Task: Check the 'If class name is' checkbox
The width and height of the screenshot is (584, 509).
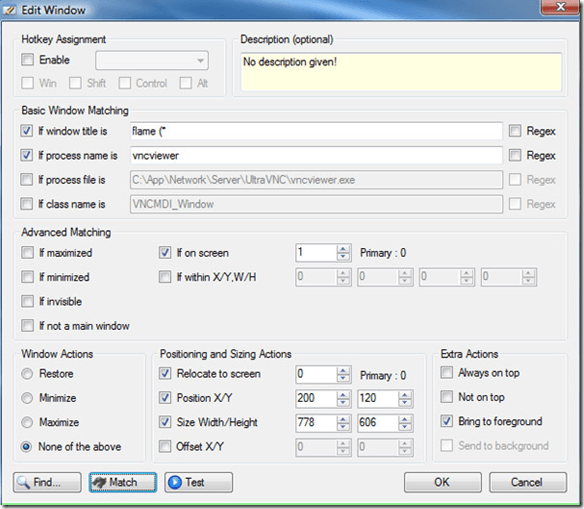Action: click(26, 204)
